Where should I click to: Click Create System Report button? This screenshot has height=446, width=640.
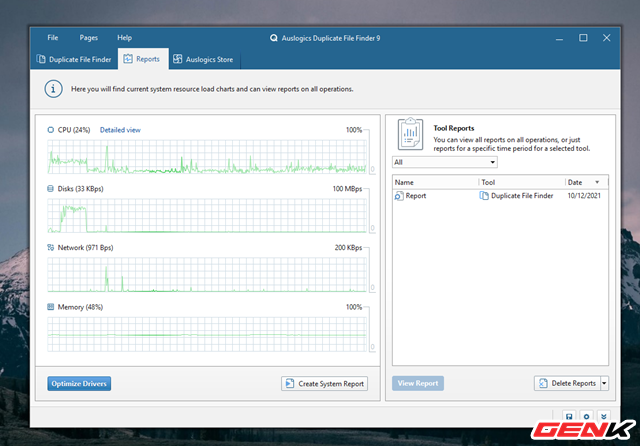click(324, 384)
